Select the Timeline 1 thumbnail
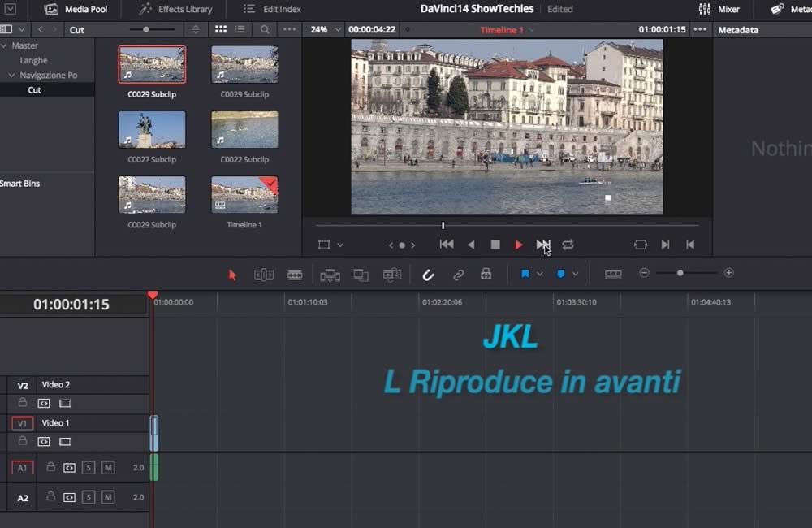Screen dimensions: 812x528 click(x=244, y=195)
